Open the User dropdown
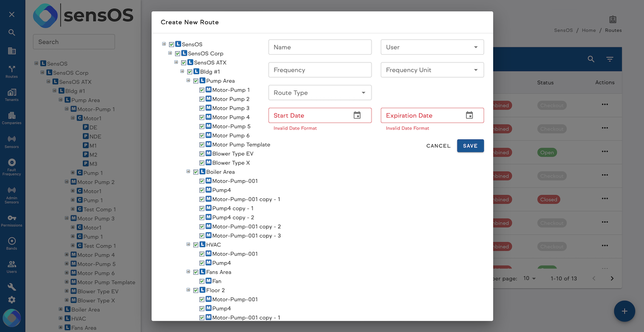This screenshot has height=332, width=644. point(432,47)
